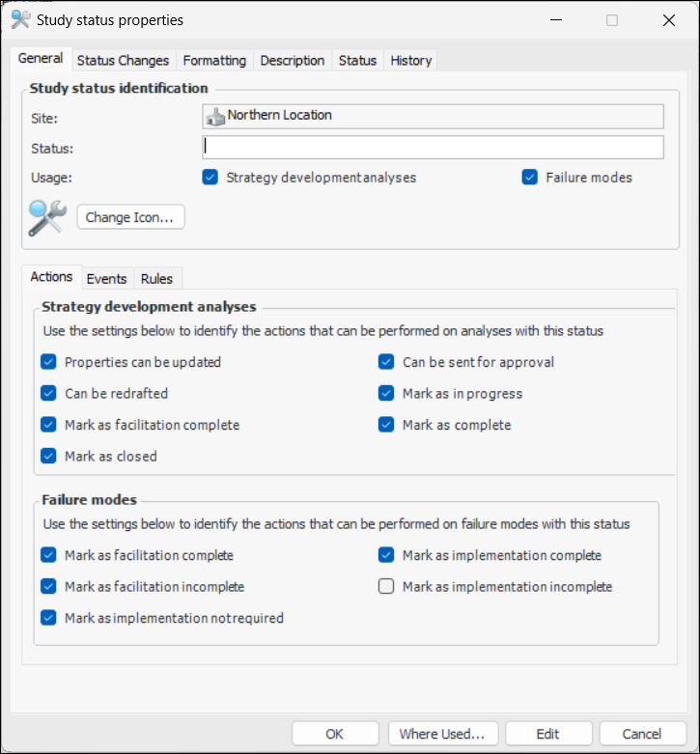This screenshot has width=700, height=754.
Task: Switch to the General tab
Action: (41, 59)
